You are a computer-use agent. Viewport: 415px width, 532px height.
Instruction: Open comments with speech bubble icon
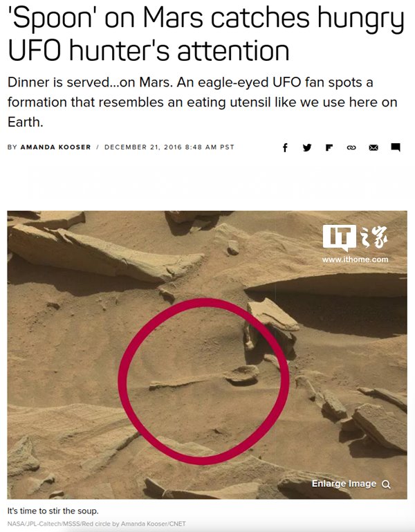pyautogui.click(x=396, y=147)
